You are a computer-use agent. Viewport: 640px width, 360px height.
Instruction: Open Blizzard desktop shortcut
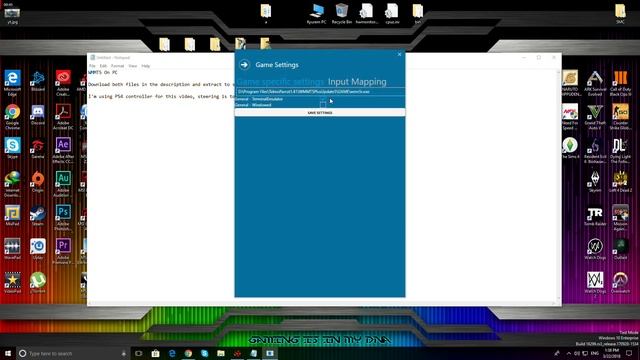pos(38,80)
